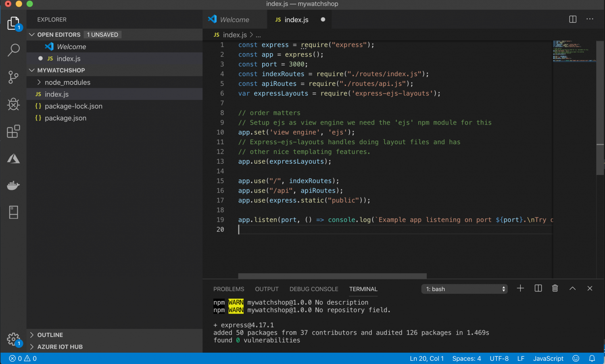This screenshot has width=605, height=364.
Task: Maximize the panel with up chevron
Action: pos(572,288)
